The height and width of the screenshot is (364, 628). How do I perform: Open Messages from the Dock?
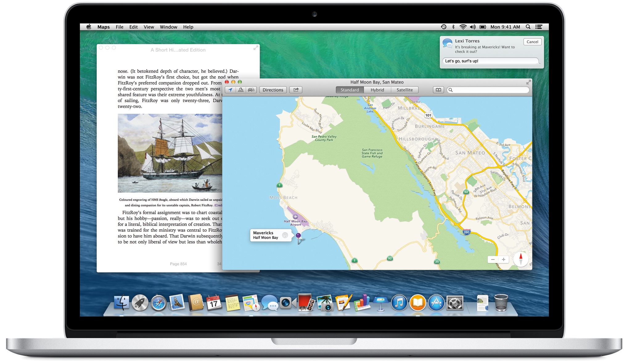tap(269, 303)
